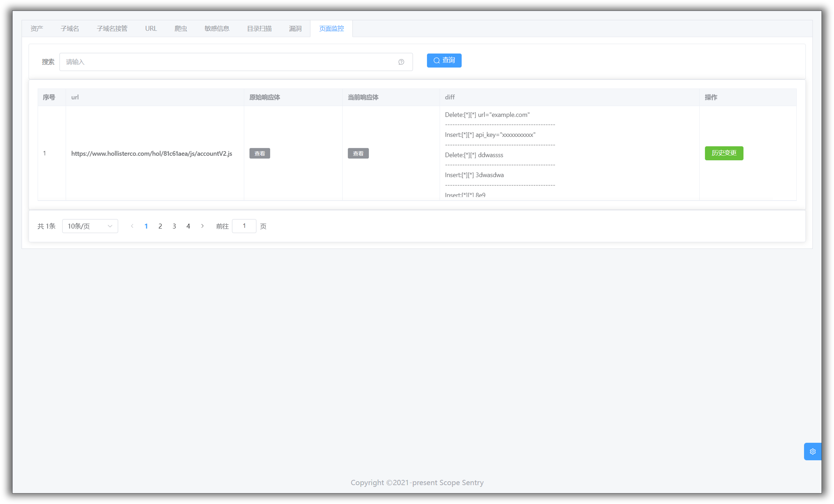This screenshot has width=834, height=504.
Task: Click the blue 查询 search button
Action: coord(444,61)
